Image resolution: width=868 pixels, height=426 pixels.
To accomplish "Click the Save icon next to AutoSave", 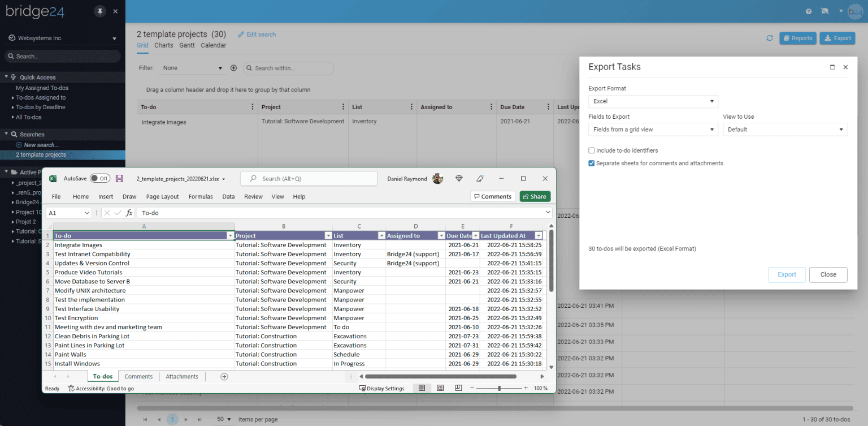I will point(119,178).
